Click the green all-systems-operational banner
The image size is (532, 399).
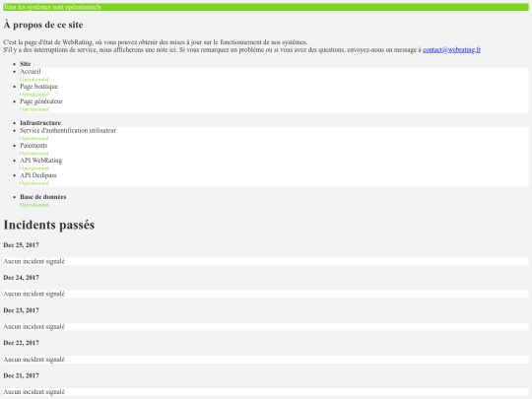click(266, 7)
